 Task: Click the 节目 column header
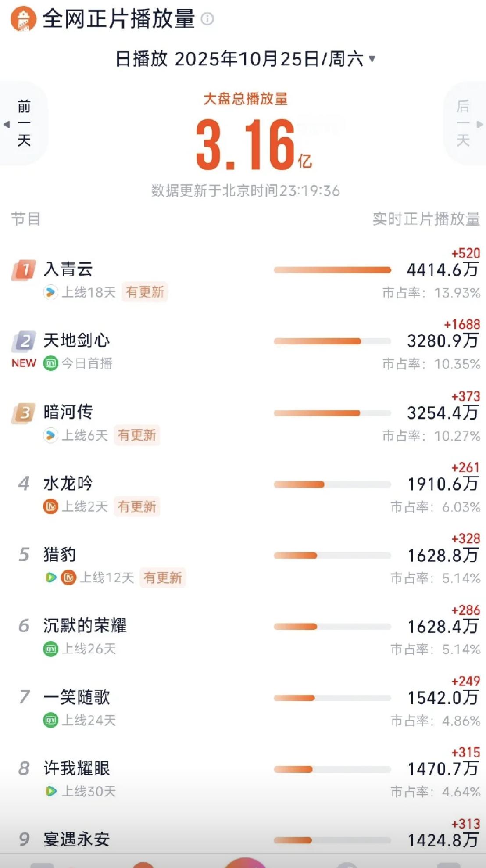[x=25, y=219]
